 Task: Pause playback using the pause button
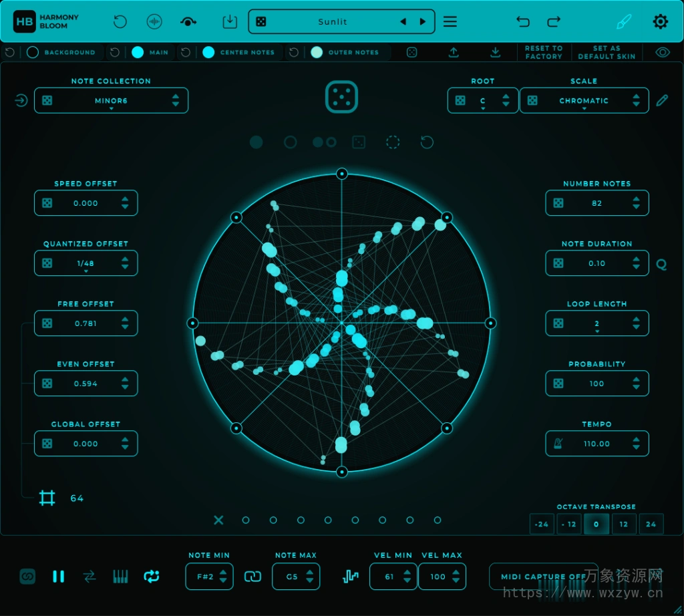[58, 576]
